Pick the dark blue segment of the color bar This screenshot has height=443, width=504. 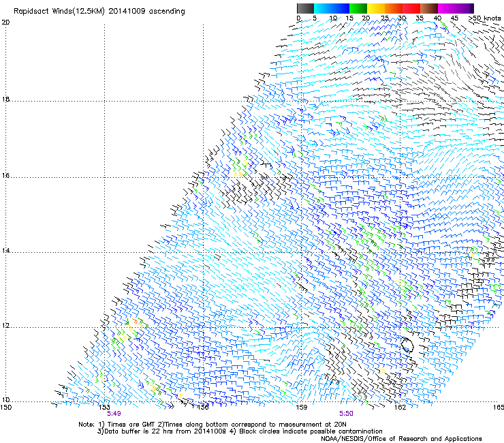click(341, 8)
